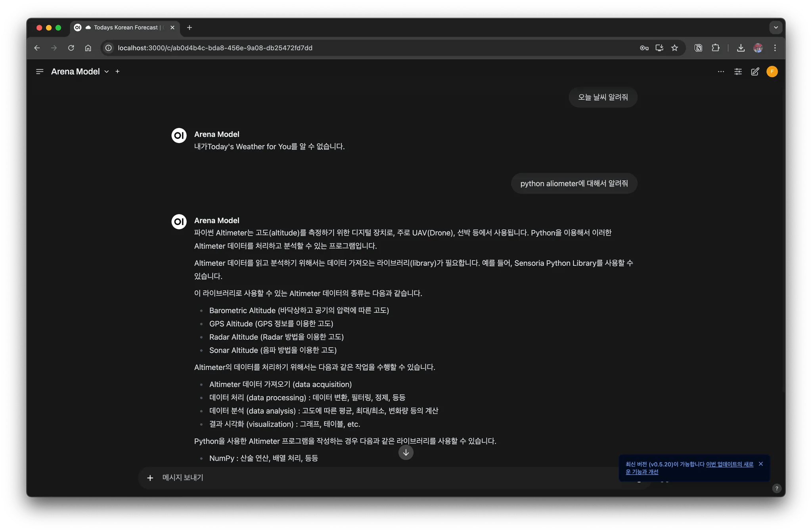The height and width of the screenshot is (532, 812).
Task: Click the 'Today's Weather for You' response text
Action: click(x=269, y=147)
